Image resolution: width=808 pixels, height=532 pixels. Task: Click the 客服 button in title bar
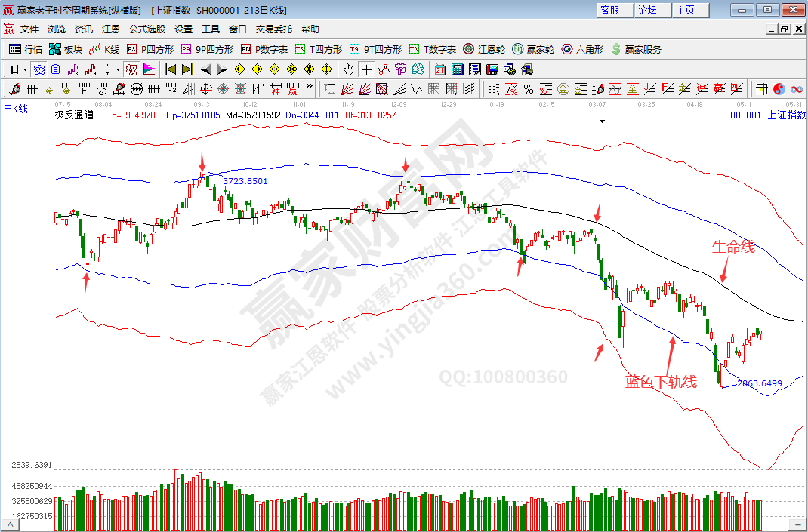click(x=609, y=10)
